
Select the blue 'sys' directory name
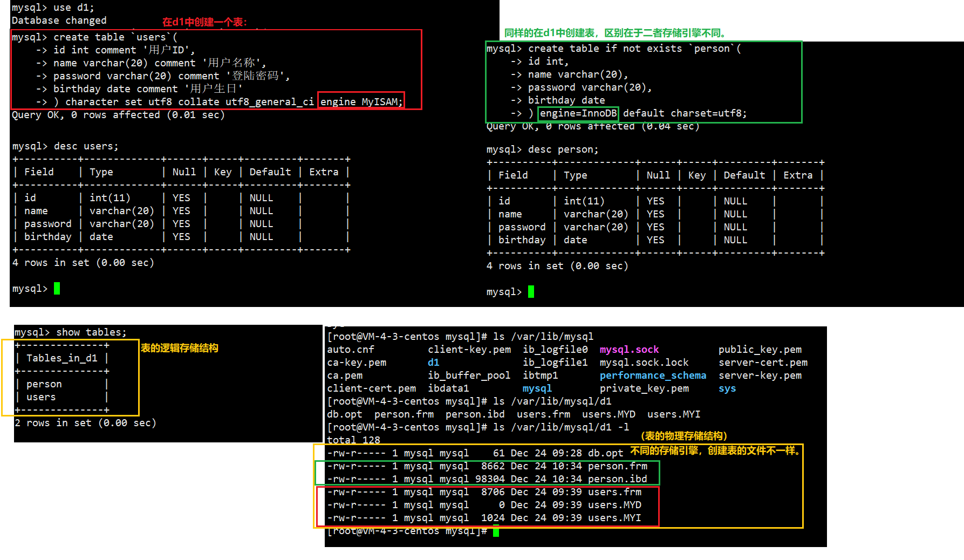coord(727,388)
